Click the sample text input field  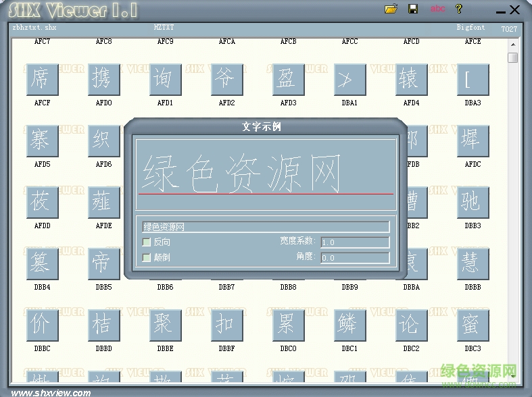click(266, 227)
